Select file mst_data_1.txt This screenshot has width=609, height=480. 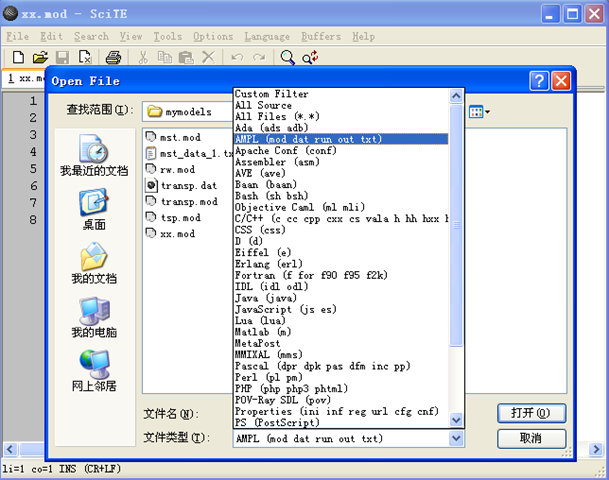[x=190, y=153]
